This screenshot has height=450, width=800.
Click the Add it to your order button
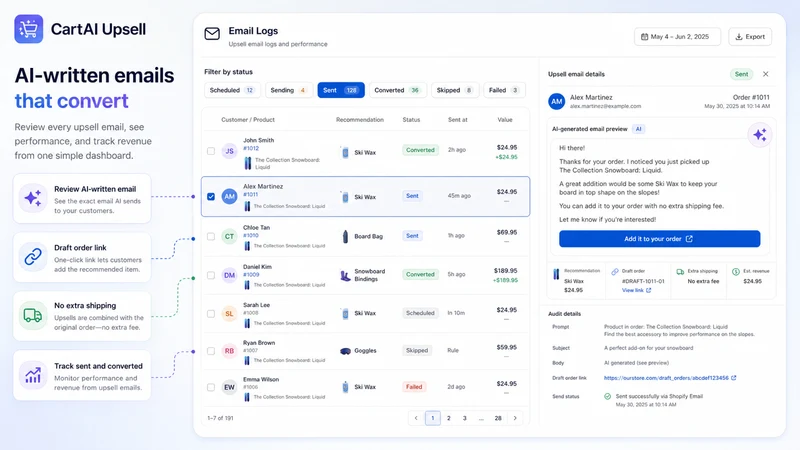coord(659,239)
